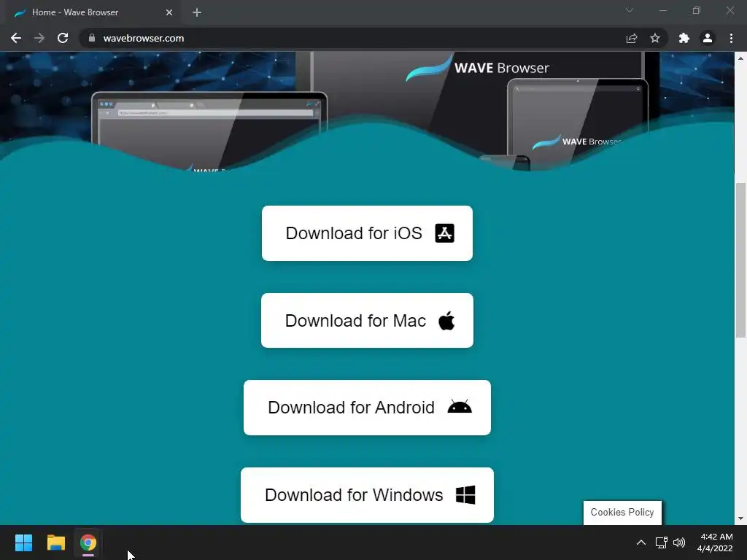Click the forward navigation arrow
Image resolution: width=747 pixels, height=560 pixels.
(x=39, y=38)
